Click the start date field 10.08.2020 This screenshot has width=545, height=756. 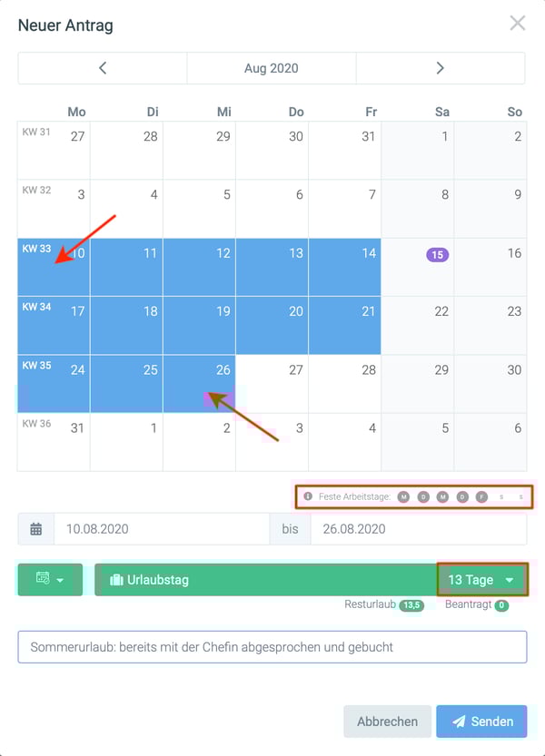click(x=162, y=529)
